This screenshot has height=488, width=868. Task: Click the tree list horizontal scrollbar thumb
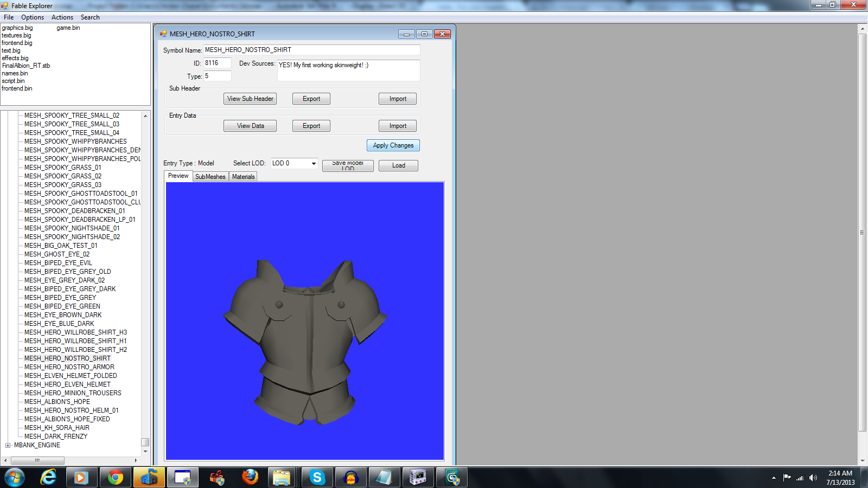point(37,460)
